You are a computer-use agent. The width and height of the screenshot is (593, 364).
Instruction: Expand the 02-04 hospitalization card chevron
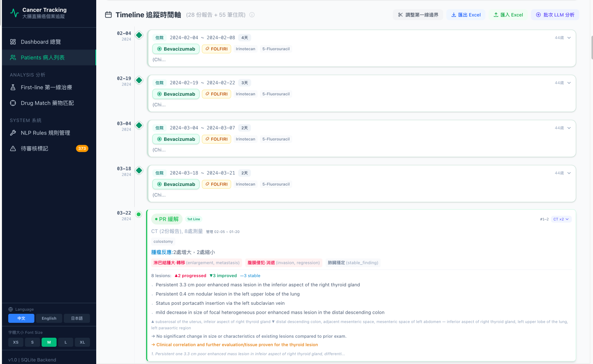coord(569,38)
